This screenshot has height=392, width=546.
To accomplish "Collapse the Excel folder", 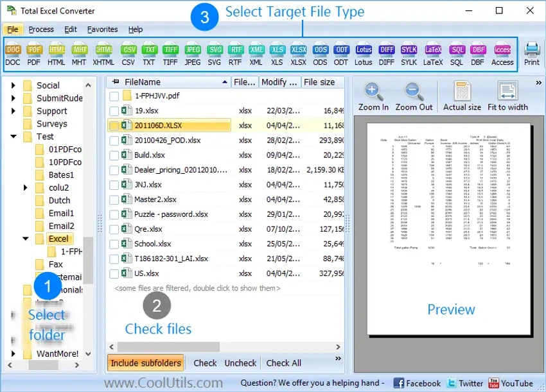I will pyautogui.click(x=26, y=239).
